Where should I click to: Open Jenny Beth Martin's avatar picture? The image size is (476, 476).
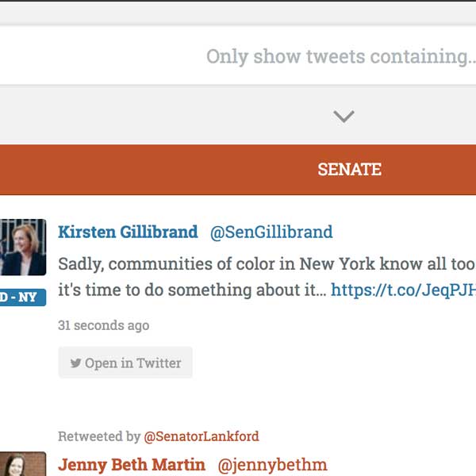coord(23,464)
